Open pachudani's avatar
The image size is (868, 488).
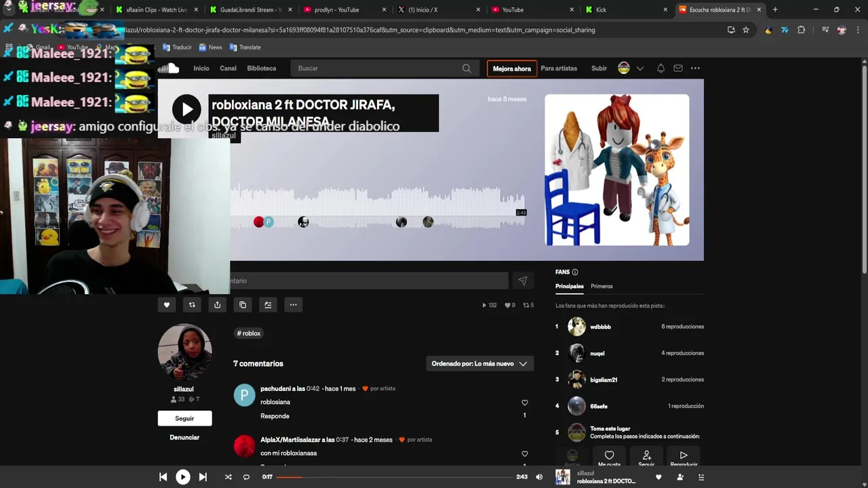pos(244,395)
